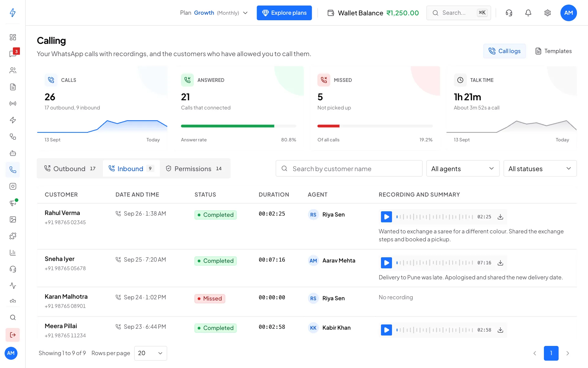Play Meera Pillai's 02:58 recording
The height and width of the screenshot is (368, 588).
386,330
